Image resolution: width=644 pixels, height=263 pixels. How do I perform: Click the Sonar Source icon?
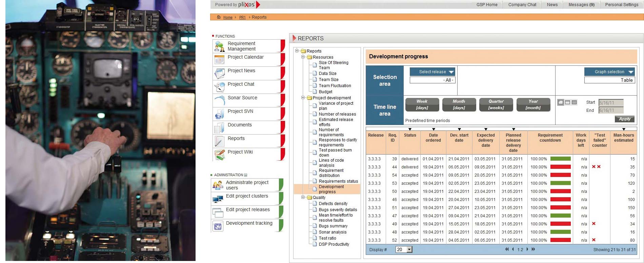tap(220, 101)
